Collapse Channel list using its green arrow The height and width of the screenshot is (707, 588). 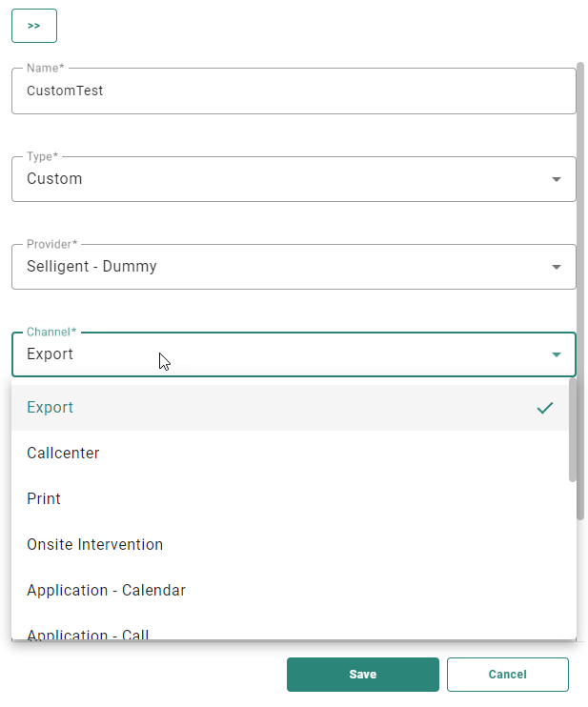[557, 354]
